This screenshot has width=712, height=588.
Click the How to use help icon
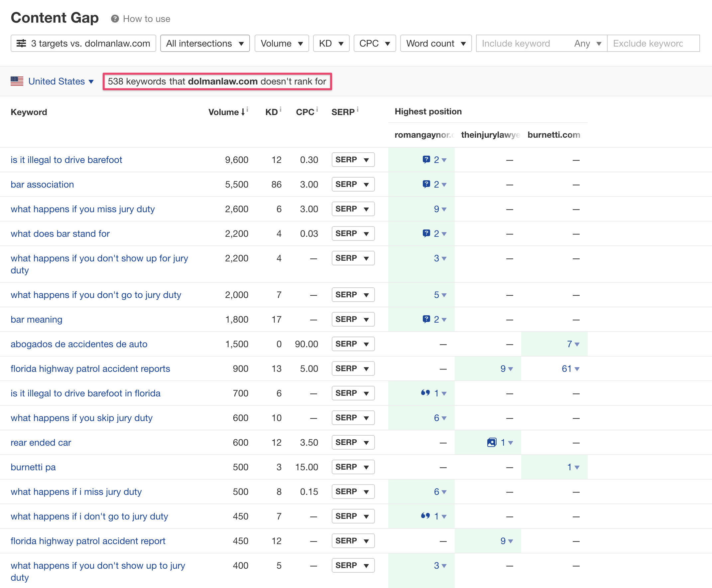pyautogui.click(x=115, y=19)
